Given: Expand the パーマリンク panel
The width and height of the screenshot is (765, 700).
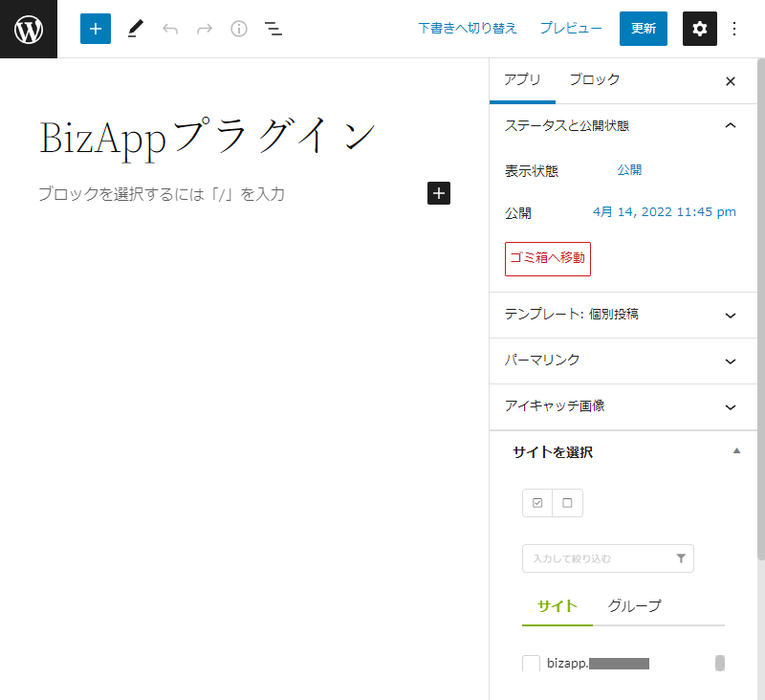Looking at the screenshot, I should click(623, 361).
